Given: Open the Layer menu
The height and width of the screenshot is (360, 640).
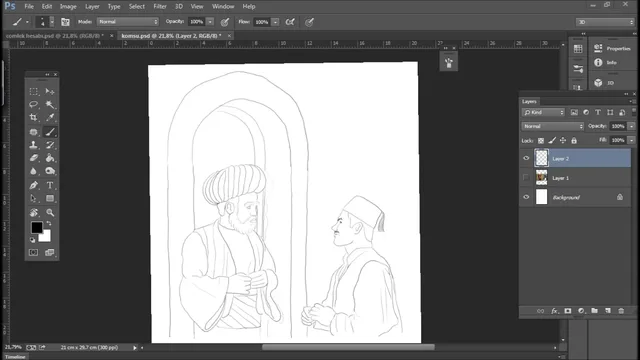Looking at the screenshot, I should pos(92,7).
